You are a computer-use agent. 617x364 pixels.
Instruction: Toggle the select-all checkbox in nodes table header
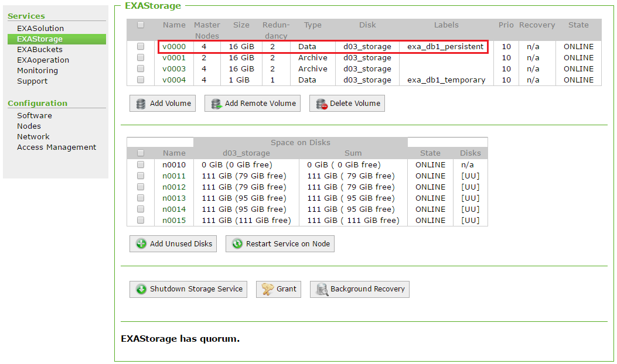(141, 153)
